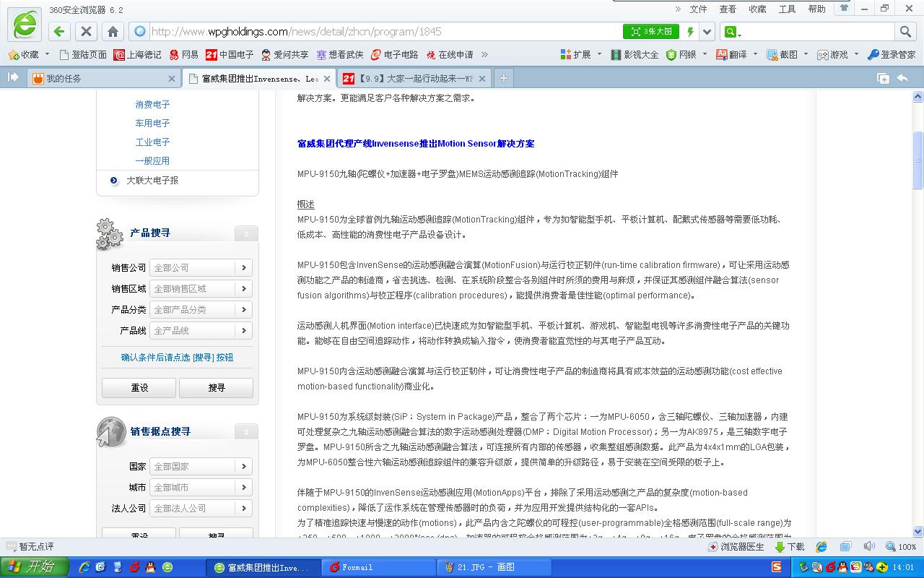Open the 想看武侠 bookmark
Viewport: 924px width, 578px height.
(340, 54)
